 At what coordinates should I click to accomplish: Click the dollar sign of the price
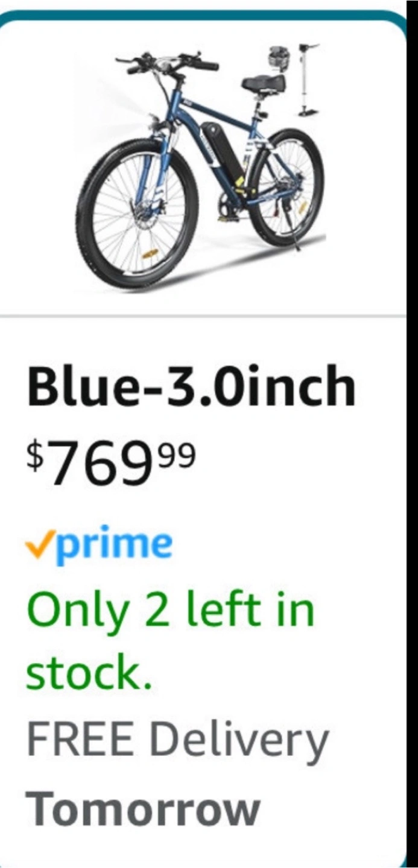[x=34, y=458]
